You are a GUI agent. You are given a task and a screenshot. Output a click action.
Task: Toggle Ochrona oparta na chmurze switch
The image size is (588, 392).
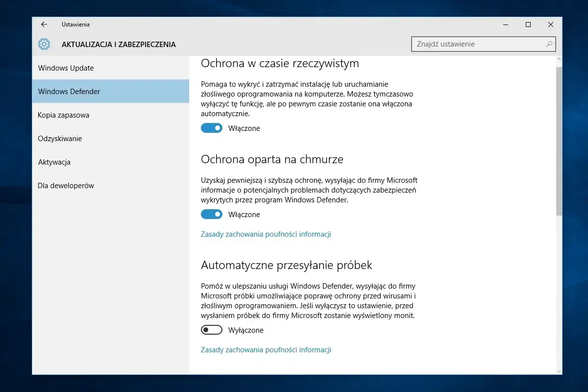[212, 215]
